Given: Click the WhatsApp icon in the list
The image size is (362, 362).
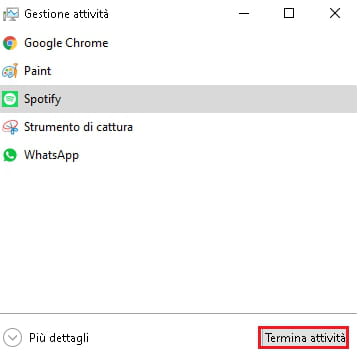Looking at the screenshot, I should click(x=10, y=155).
